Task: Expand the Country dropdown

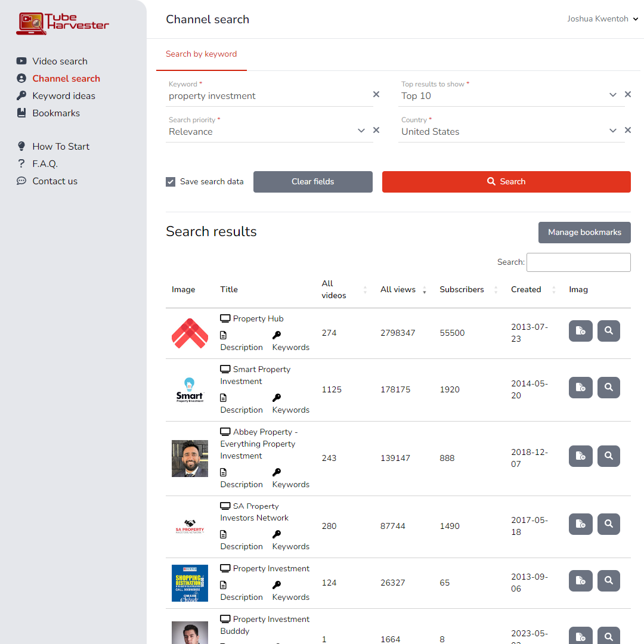Action: [612, 131]
